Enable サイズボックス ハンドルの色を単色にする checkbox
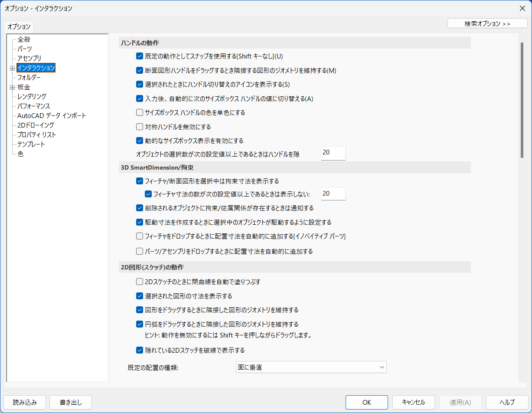Image resolution: width=532 pixels, height=413 pixels. click(x=140, y=112)
